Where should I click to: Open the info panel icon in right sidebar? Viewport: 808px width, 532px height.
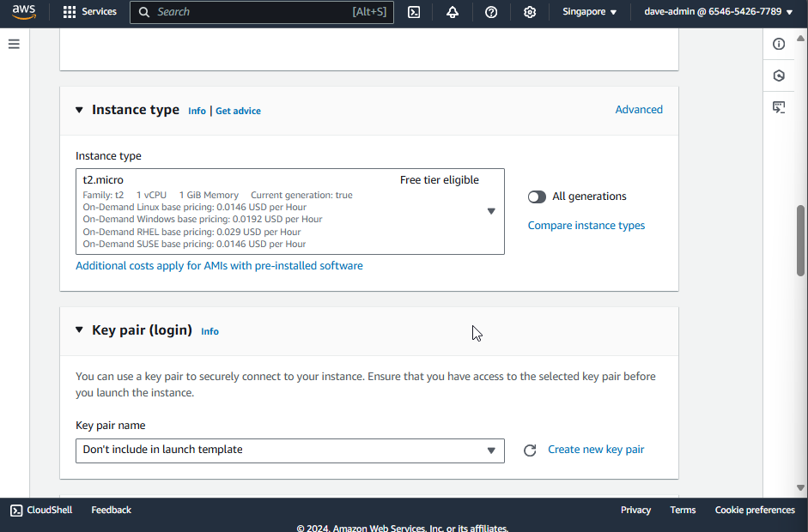779,44
